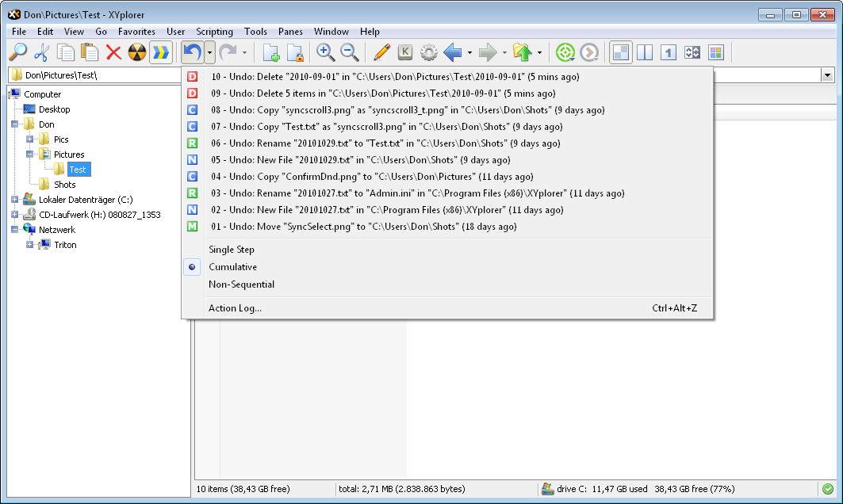This screenshot has height=504, width=843.
Task: Click the colored thumbnails view icon
Action: (x=715, y=52)
